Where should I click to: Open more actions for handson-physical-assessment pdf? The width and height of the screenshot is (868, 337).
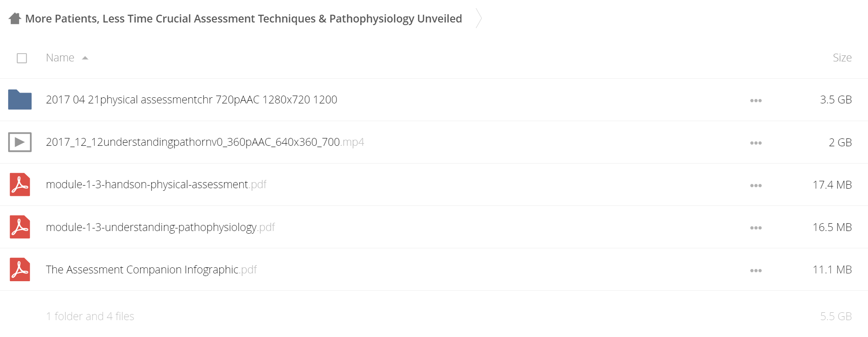tap(756, 185)
